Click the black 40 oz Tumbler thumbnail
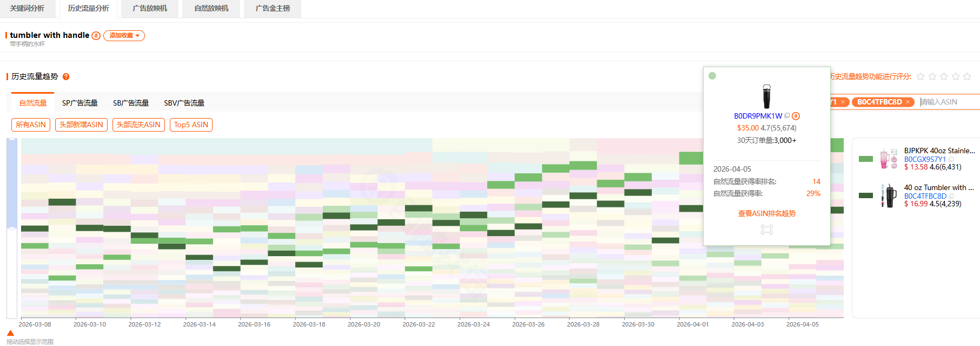The image size is (980, 346). pos(888,195)
